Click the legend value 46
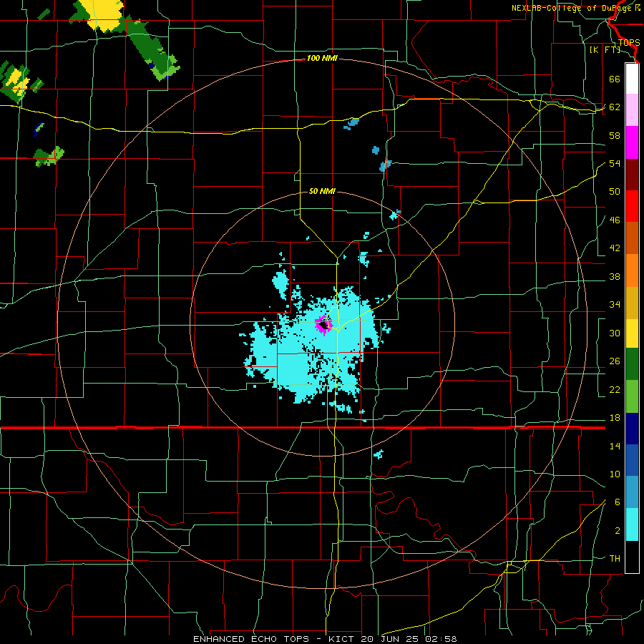 click(x=615, y=220)
